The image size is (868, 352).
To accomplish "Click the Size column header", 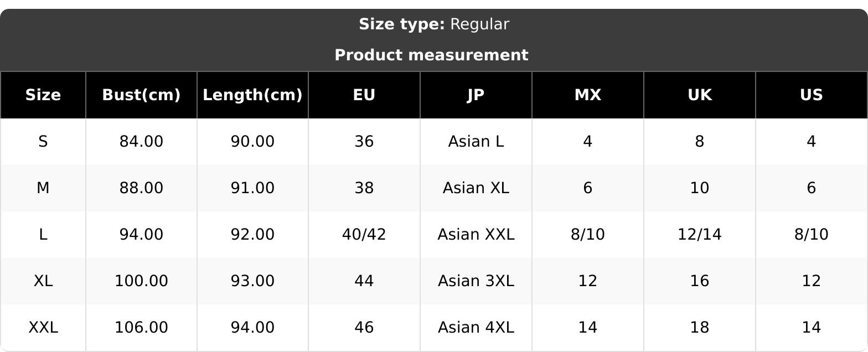I will click(x=43, y=95).
